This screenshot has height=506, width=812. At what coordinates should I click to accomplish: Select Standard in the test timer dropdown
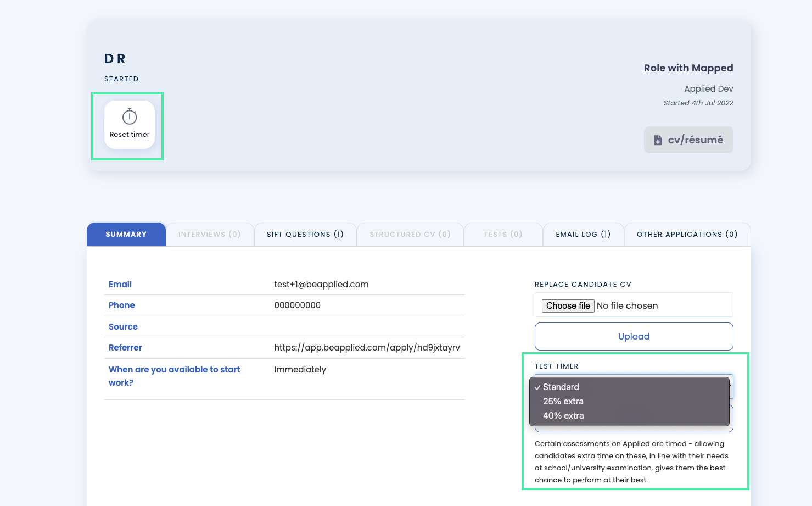point(561,387)
